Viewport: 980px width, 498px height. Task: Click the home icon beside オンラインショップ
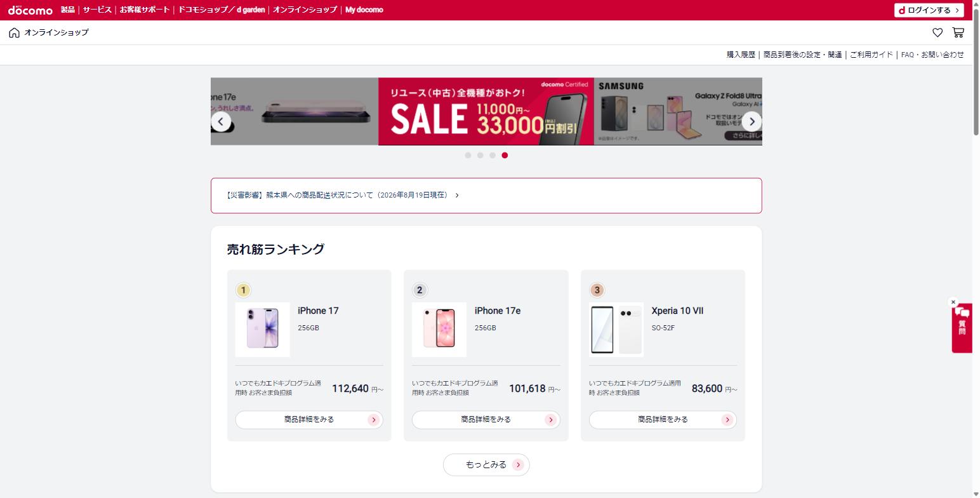[14, 32]
